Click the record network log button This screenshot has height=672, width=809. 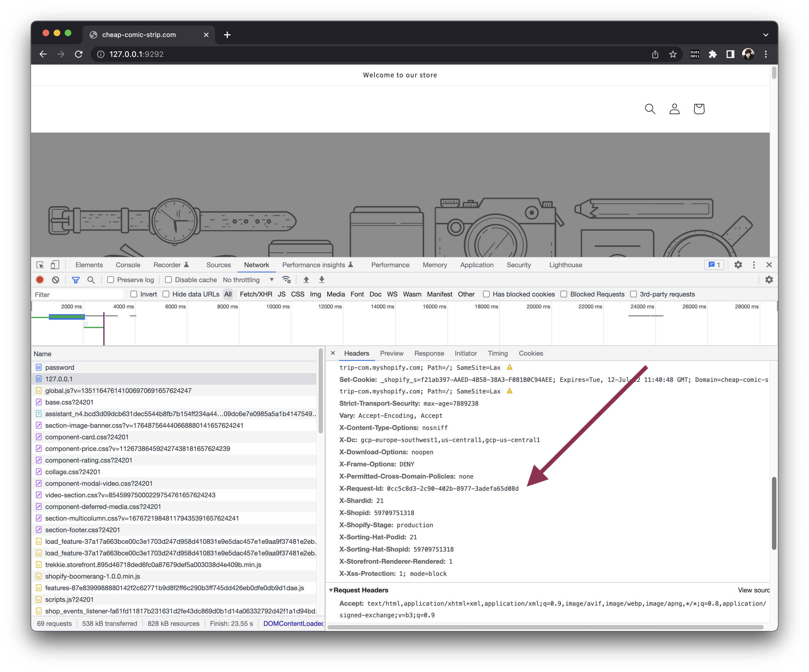pos(40,280)
